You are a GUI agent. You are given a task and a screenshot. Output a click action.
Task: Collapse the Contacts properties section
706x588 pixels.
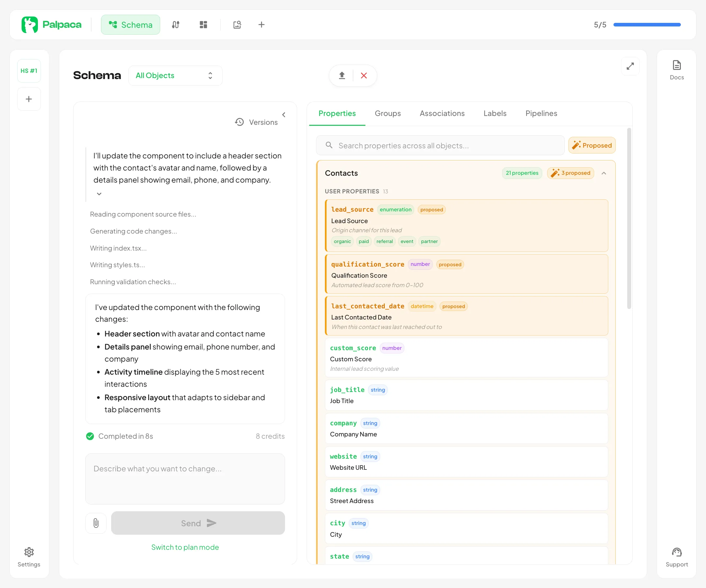[604, 173]
